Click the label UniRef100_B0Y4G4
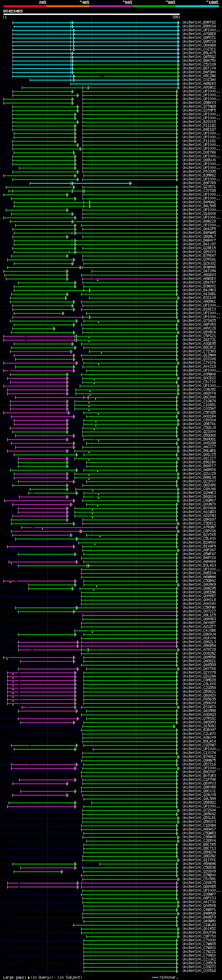 coord(199,508)
